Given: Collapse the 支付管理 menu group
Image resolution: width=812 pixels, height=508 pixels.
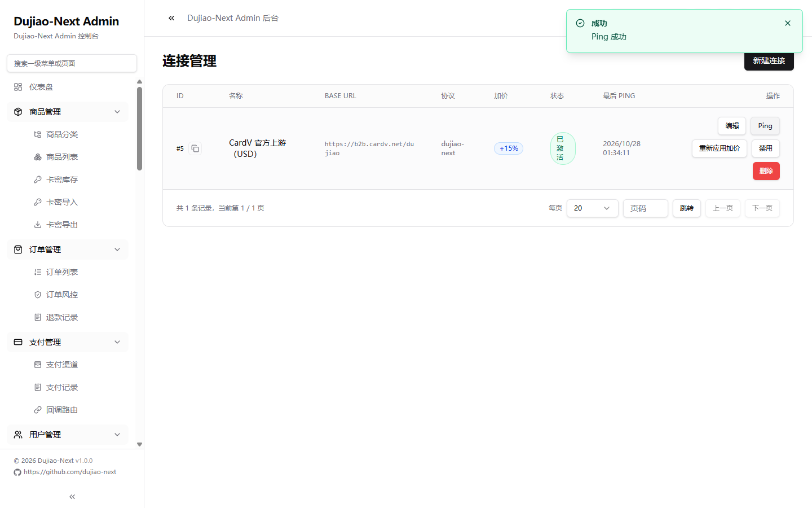Looking at the screenshot, I should [117, 342].
